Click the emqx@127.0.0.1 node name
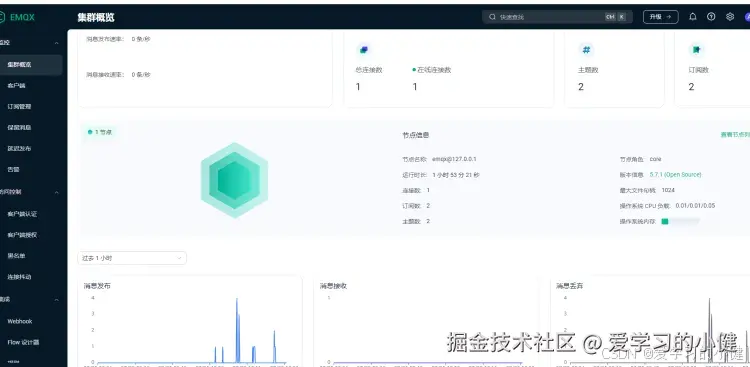Screen dimensions: 750x367 454,159
